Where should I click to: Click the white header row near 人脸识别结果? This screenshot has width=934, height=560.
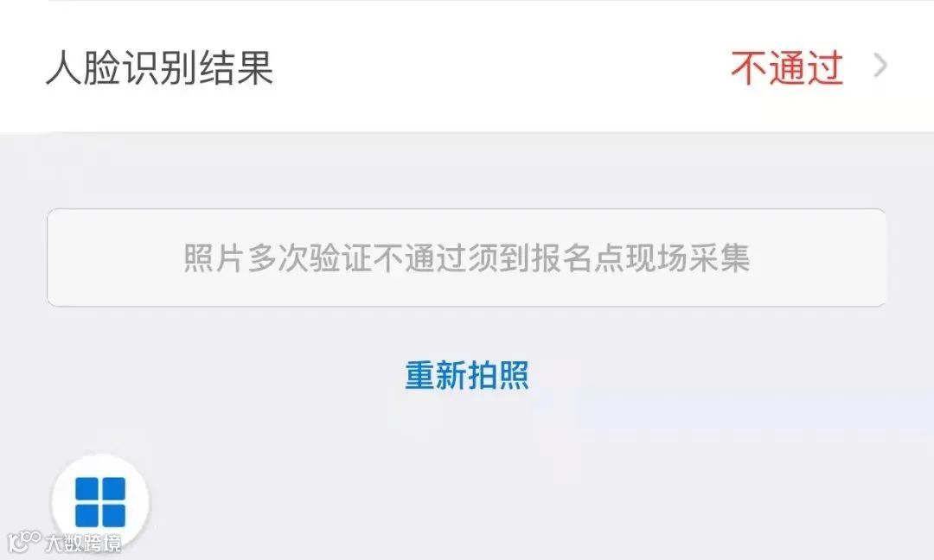pyautogui.click(x=467, y=67)
